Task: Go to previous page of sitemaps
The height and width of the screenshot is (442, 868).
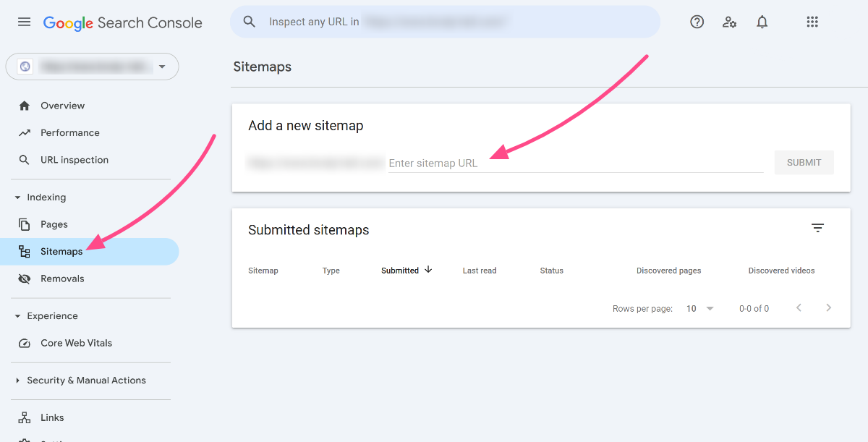Action: [x=799, y=308]
